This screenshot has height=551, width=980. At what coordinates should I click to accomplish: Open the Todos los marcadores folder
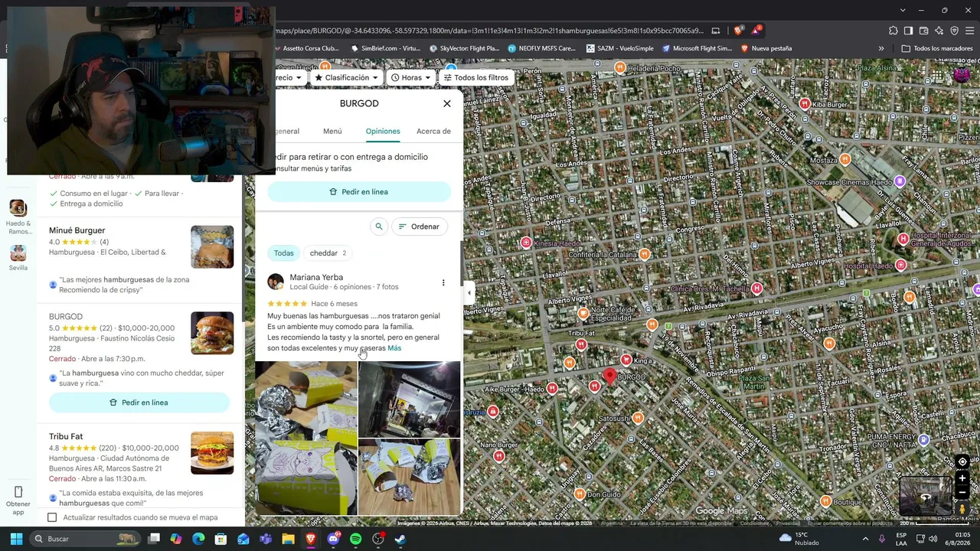[937, 48]
